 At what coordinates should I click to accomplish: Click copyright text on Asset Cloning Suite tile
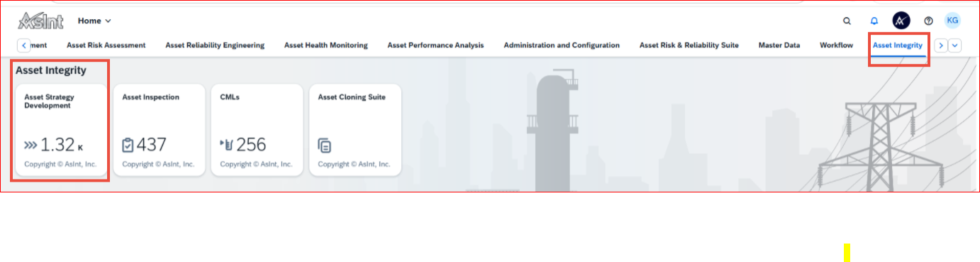click(354, 164)
